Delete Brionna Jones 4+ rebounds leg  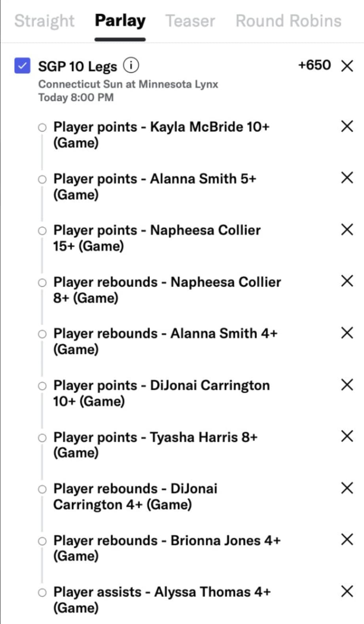click(x=347, y=540)
